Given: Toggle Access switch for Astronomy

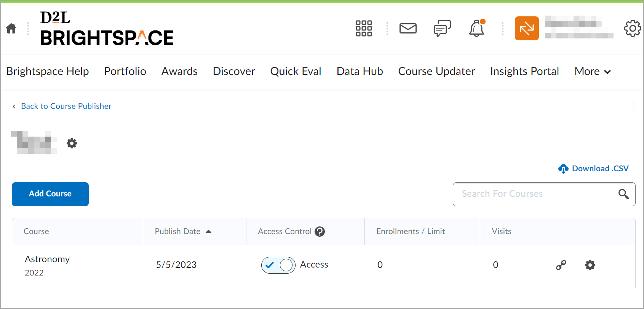Looking at the screenshot, I should click(x=278, y=265).
